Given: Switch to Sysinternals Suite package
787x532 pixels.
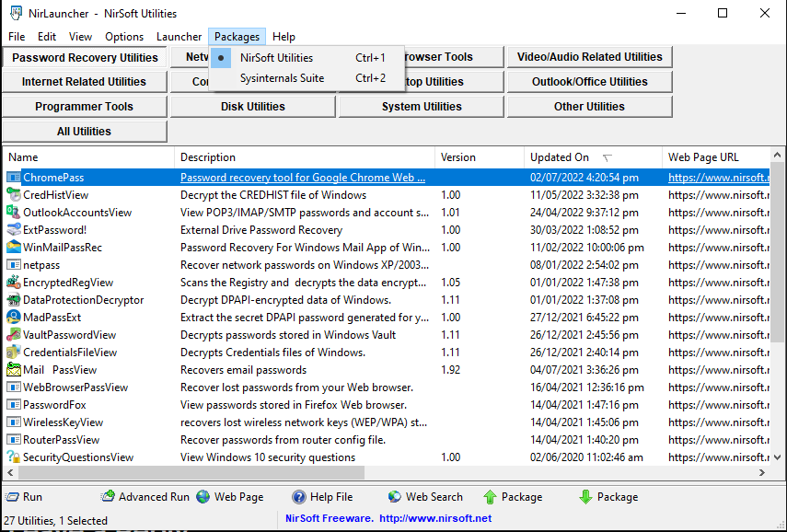Looking at the screenshot, I should point(307,78).
